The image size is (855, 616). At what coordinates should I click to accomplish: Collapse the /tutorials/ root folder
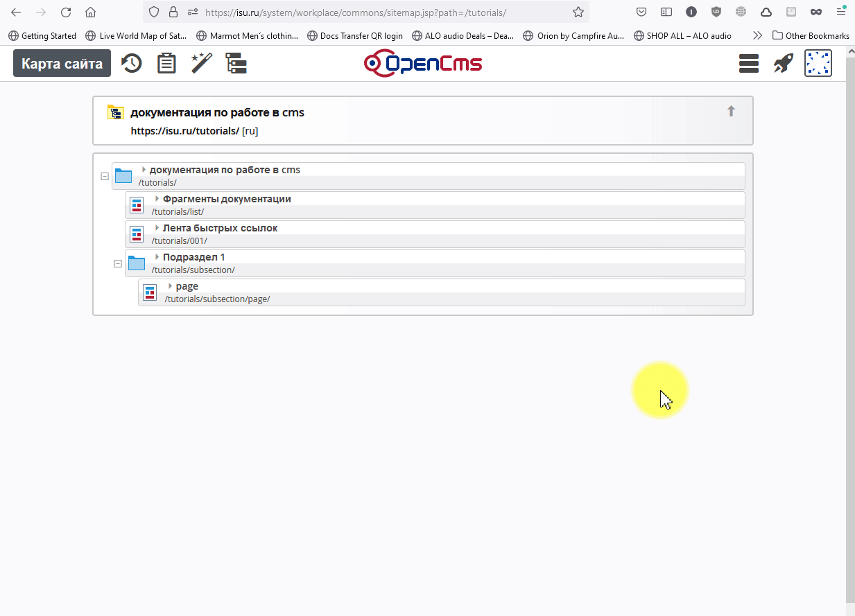click(x=105, y=177)
